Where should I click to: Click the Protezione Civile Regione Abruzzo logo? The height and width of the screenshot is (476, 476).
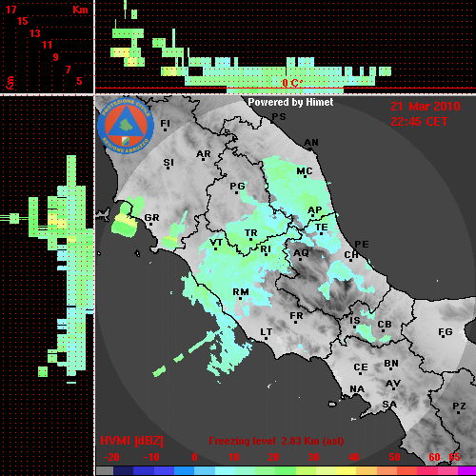126,126
